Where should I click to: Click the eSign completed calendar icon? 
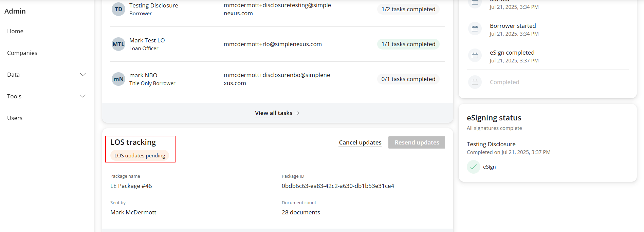(x=475, y=55)
